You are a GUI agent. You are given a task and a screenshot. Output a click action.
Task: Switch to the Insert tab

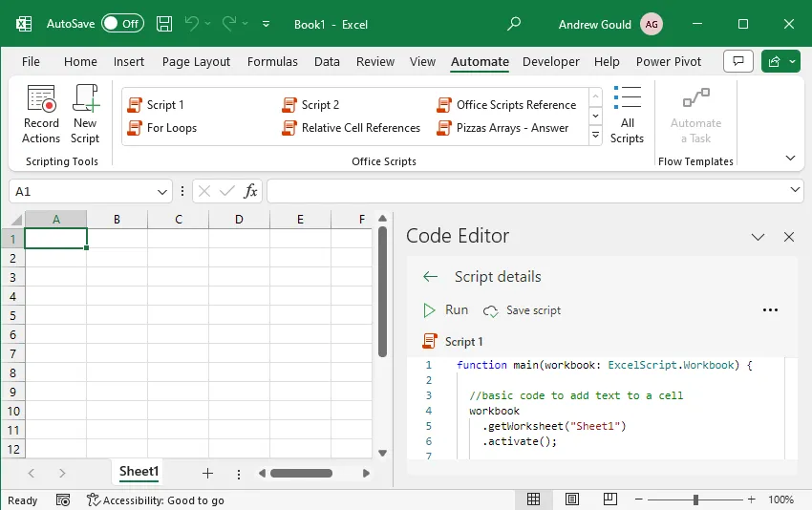tap(128, 62)
